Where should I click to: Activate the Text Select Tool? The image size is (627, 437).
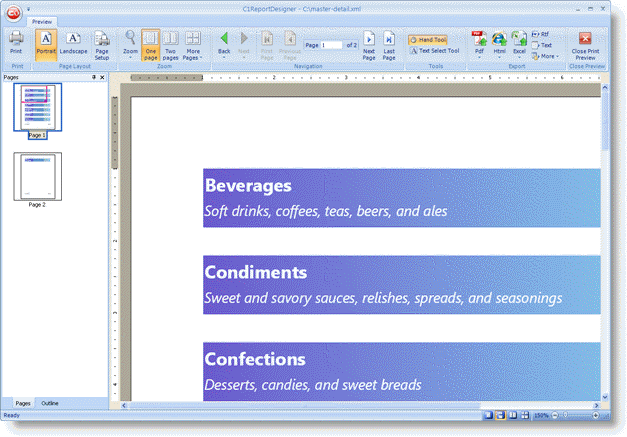(x=435, y=50)
